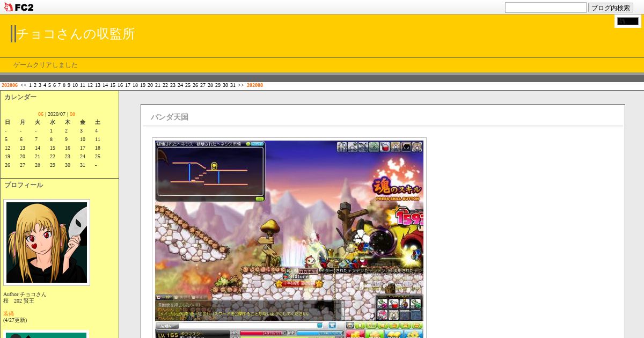Click the profile avatar image

click(47, 243)
